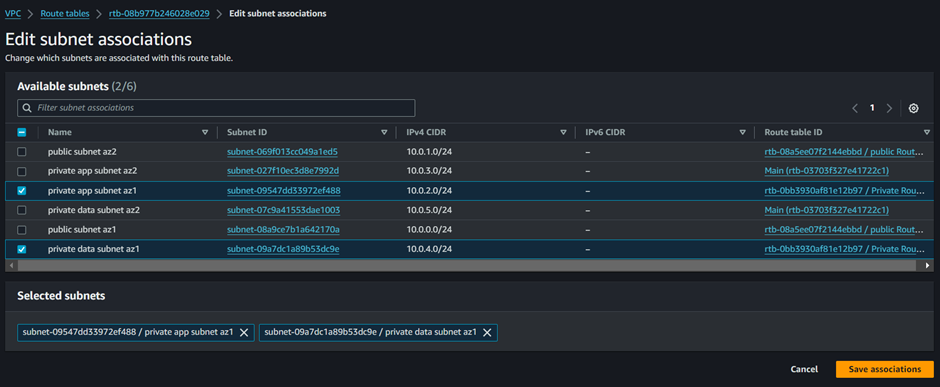Remove private app subnet az1 chip
Viewport: 940px width, 387px height.
click(244, 332)
